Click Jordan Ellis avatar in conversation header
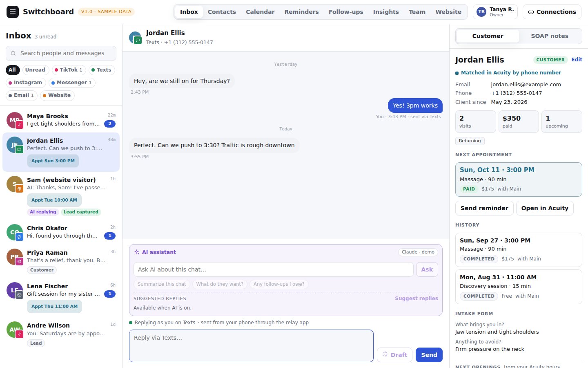Image resolution: width=588 pixels, height=368 pixels. click(135, 38)
